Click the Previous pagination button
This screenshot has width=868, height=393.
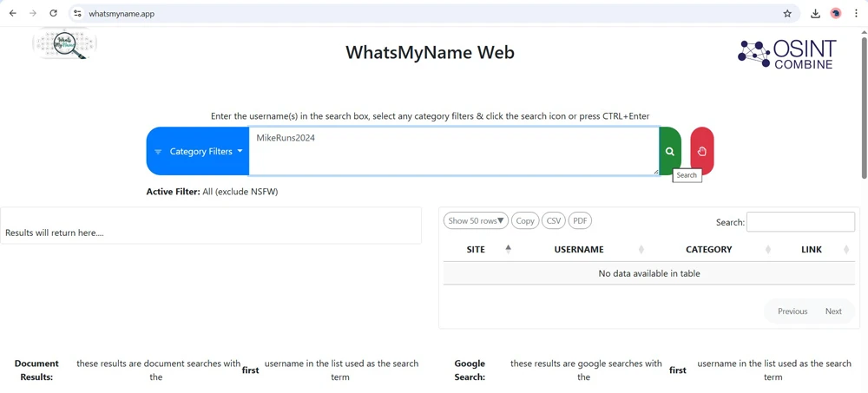[792, 311]
